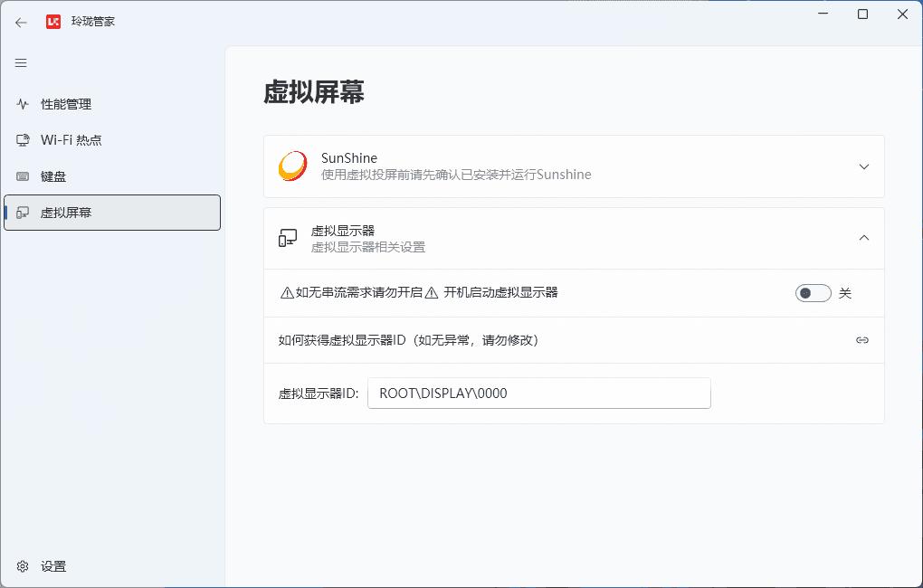Click the chain link icon for 显示器ID help
The height and width of the screenshot is (588, 923).
861,340
